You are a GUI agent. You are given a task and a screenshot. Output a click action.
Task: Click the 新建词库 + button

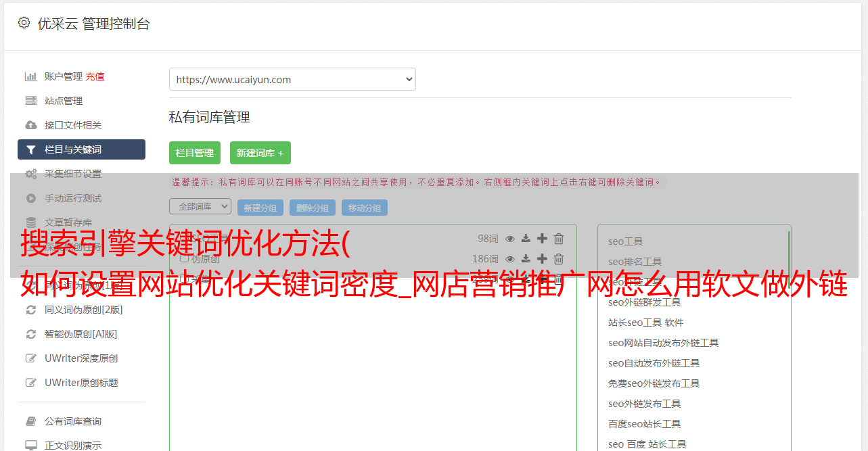[260, 153]
